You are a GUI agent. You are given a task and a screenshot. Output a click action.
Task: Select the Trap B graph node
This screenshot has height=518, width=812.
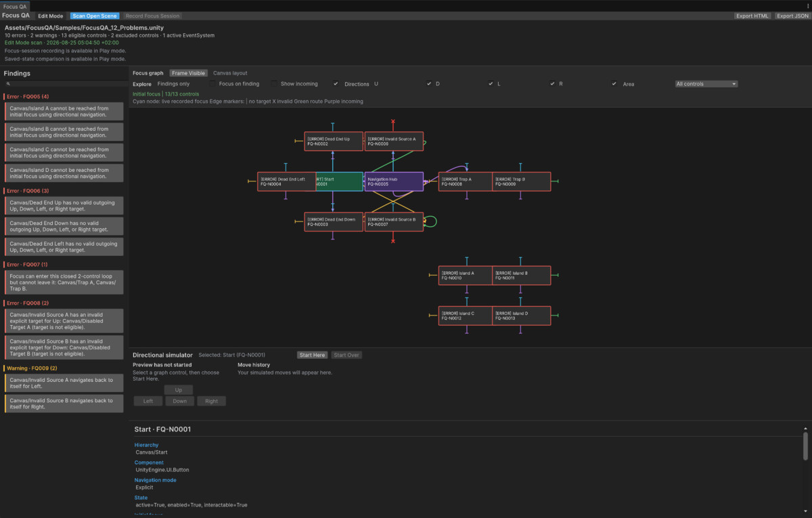(x=521, y=181)
